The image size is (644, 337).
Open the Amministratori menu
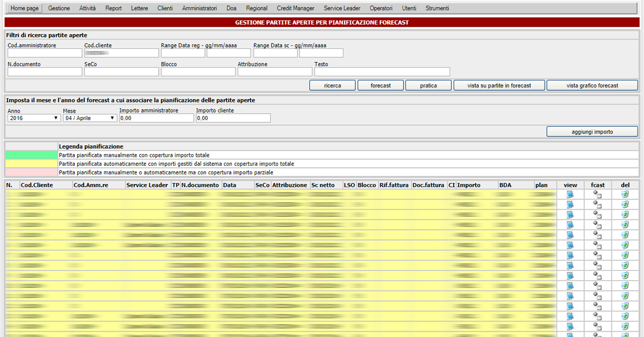click(x=200, y=9)
